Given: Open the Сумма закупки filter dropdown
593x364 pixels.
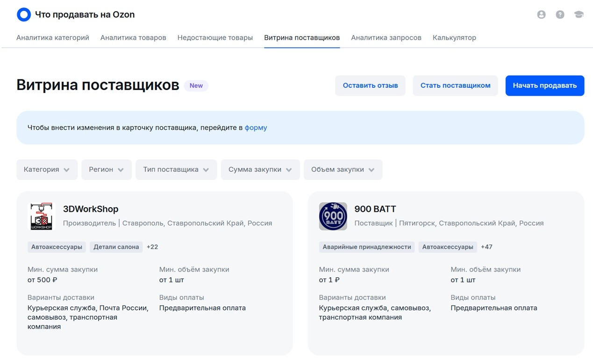Looking at the screenshot, I should (260, 169).
